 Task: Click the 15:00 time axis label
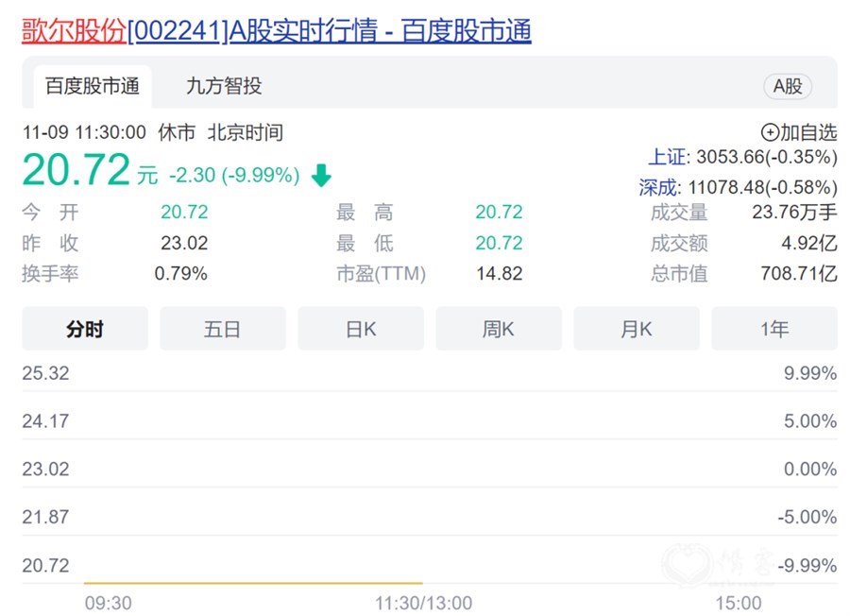tap(739, 603)
